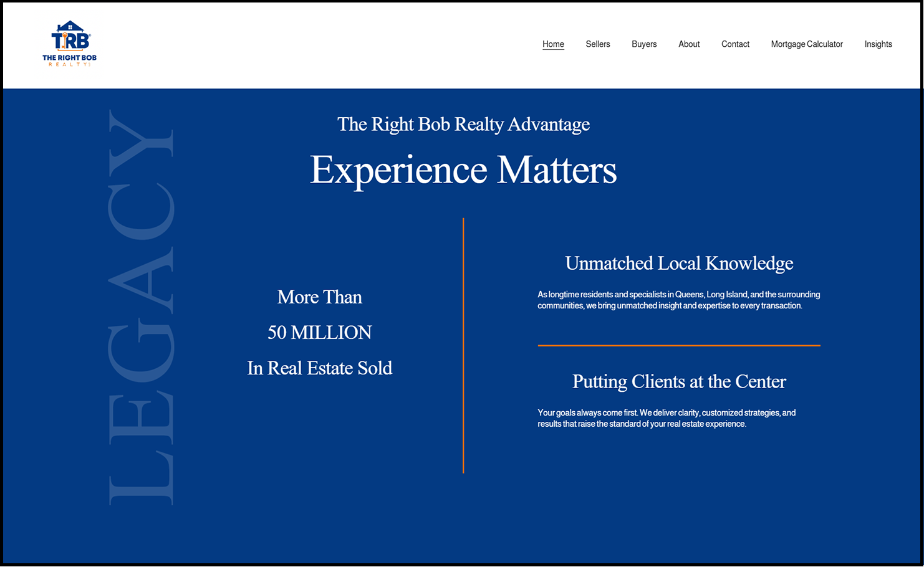The height and width of the screenshot is (567, 924).
Task: Click the '50 MILLION' figure
Action: [320, 333]
